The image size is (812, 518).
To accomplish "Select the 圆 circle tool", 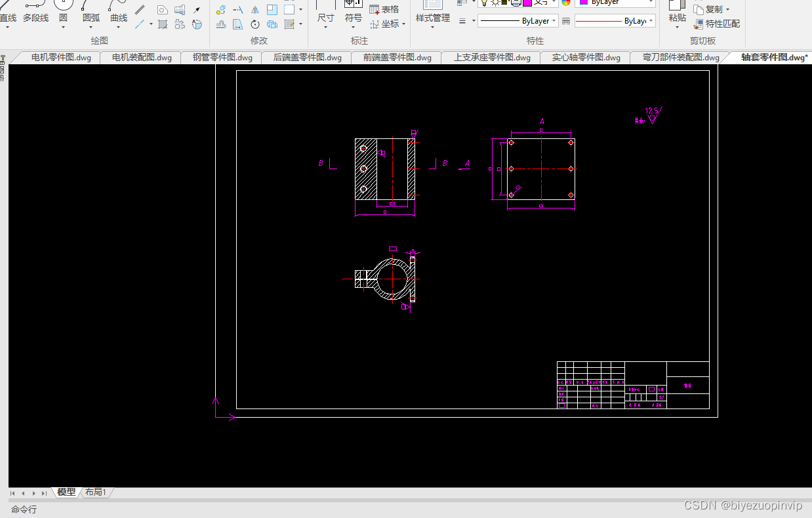I will (x=63, y=12).
